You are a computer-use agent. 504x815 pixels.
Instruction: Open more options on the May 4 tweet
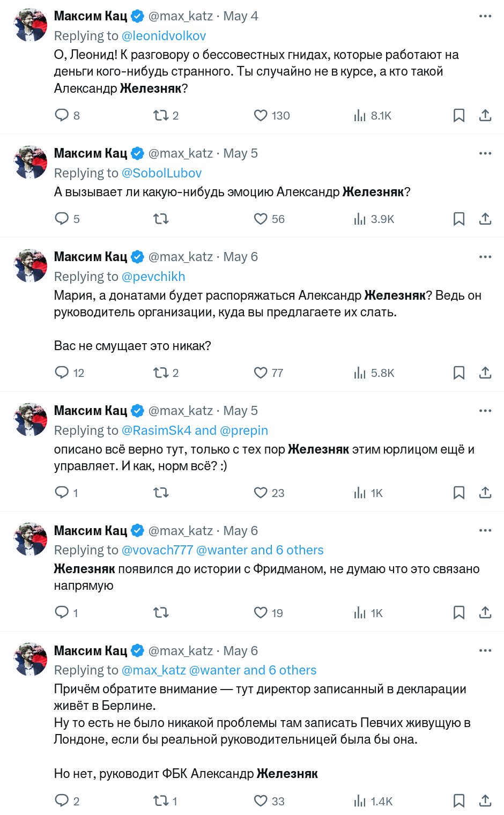click(x=485, y=16)
